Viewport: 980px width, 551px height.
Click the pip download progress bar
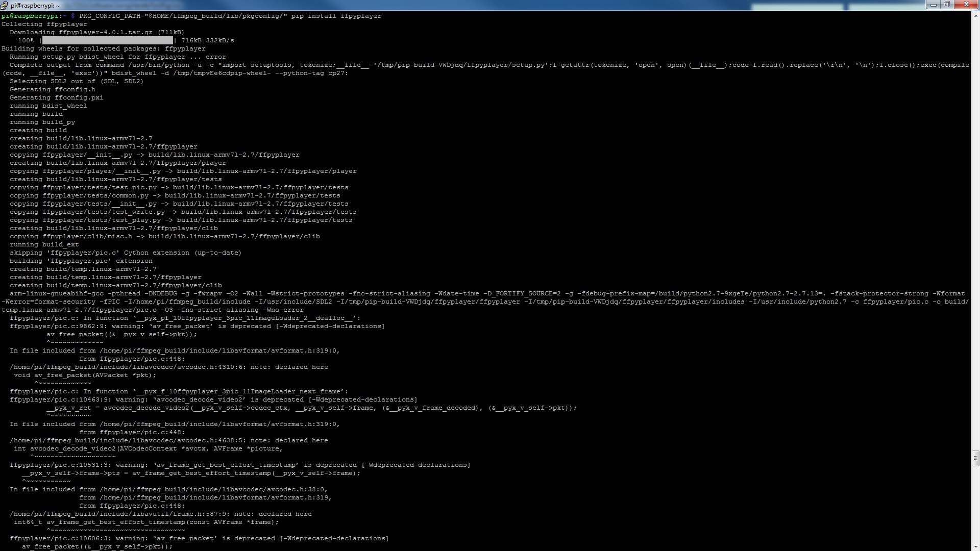108,40
